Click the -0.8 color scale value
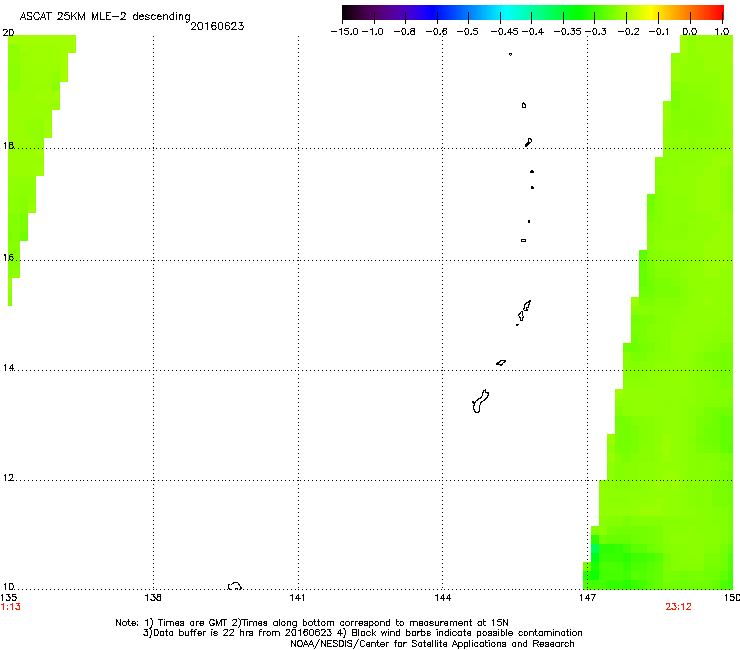 tap(404, 32)
